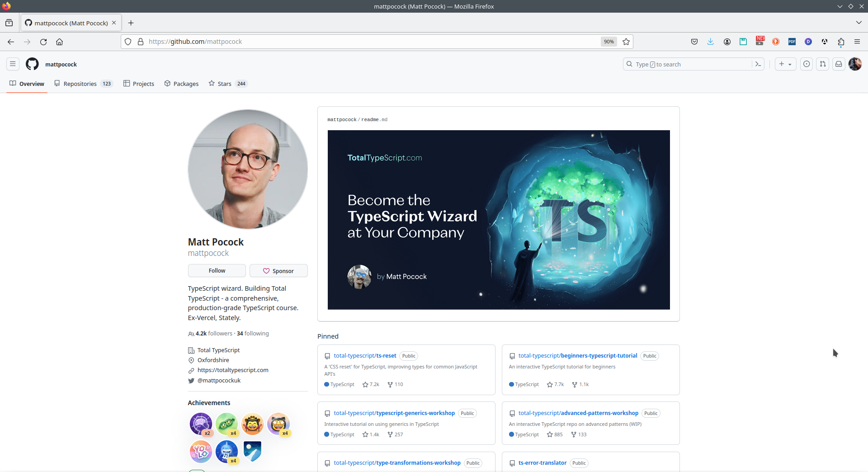Click the red NEW extension icon
The height and width of the screenshot is (472, 868).
tap(759, 41)
